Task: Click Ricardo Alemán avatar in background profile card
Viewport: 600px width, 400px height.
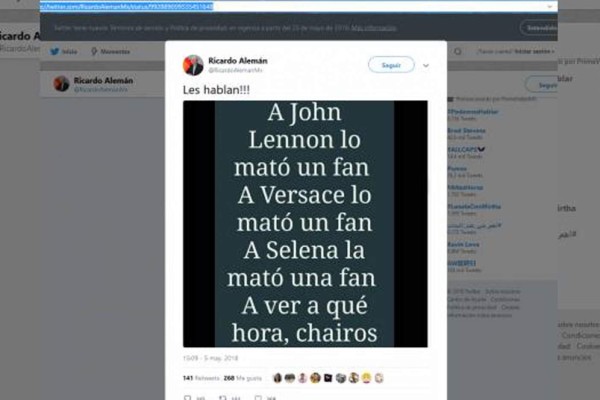Action: tap(61, 83)
